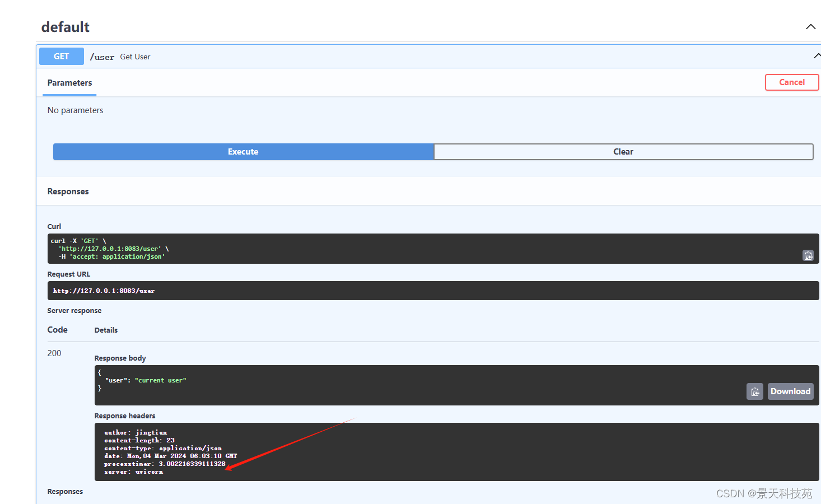Copy the response body to clipboard

point(755,391)
